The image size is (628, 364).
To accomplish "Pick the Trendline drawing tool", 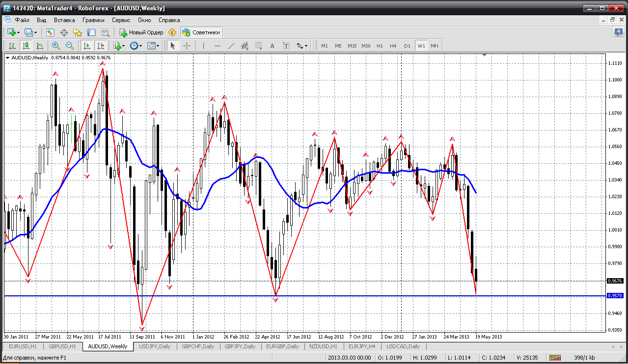I will click(x=231, y=46).
